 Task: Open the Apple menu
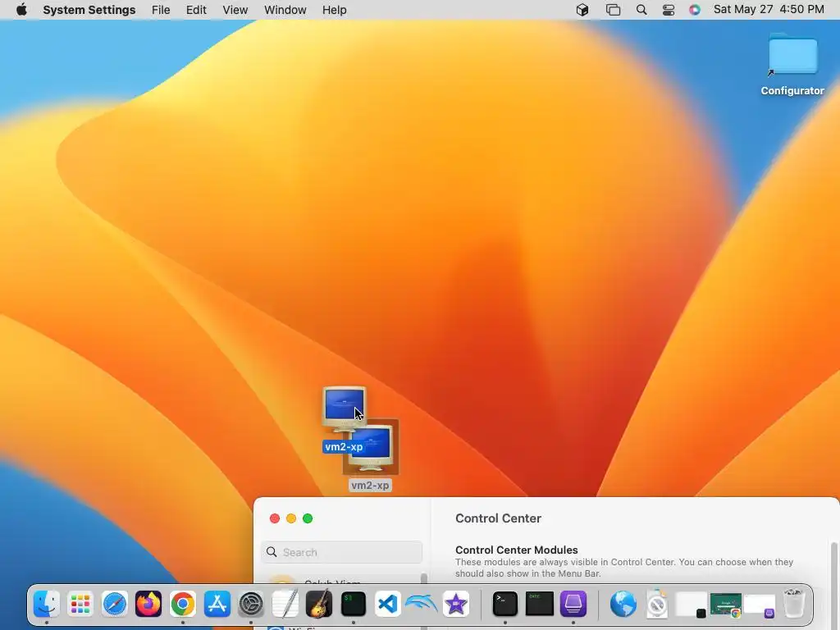tap(21, 10)
